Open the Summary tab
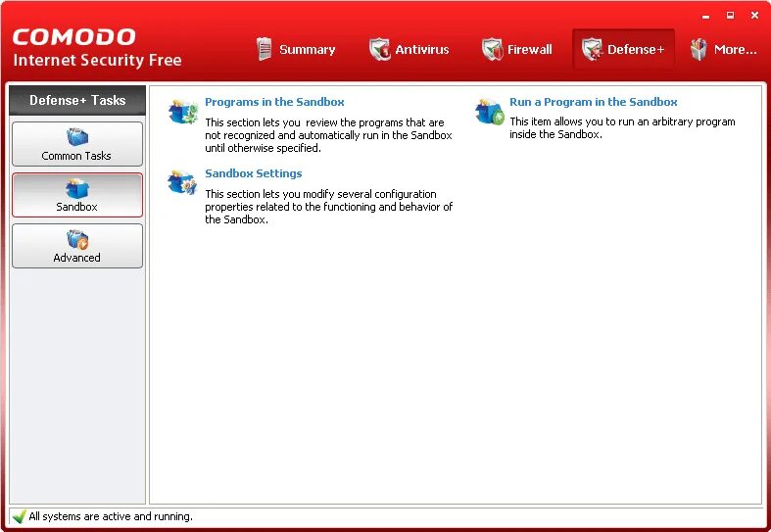The height and width of the screenshot is (532, 771). (x=296, y=49)
